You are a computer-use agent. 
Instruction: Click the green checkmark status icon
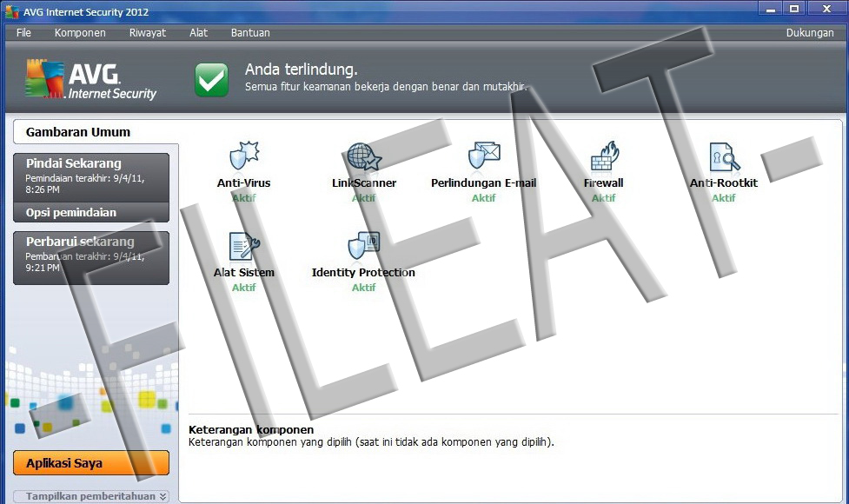(x=211, y=80)
